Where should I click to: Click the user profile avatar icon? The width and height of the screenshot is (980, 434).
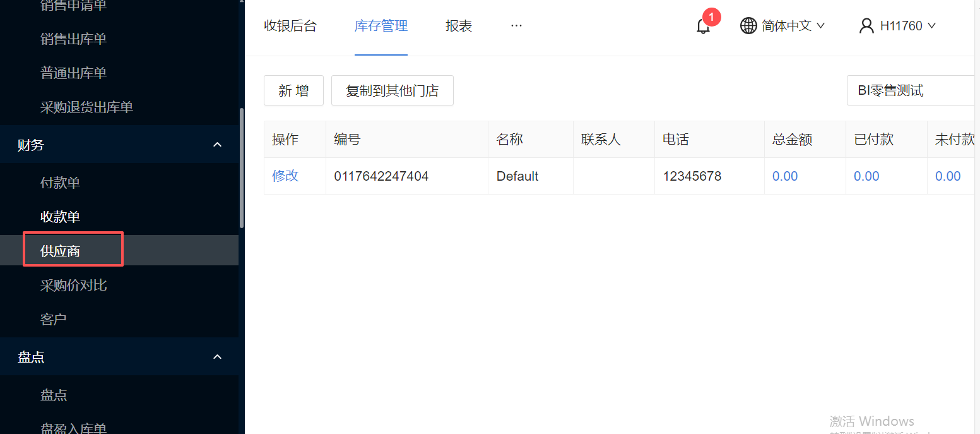click(866, 26)
